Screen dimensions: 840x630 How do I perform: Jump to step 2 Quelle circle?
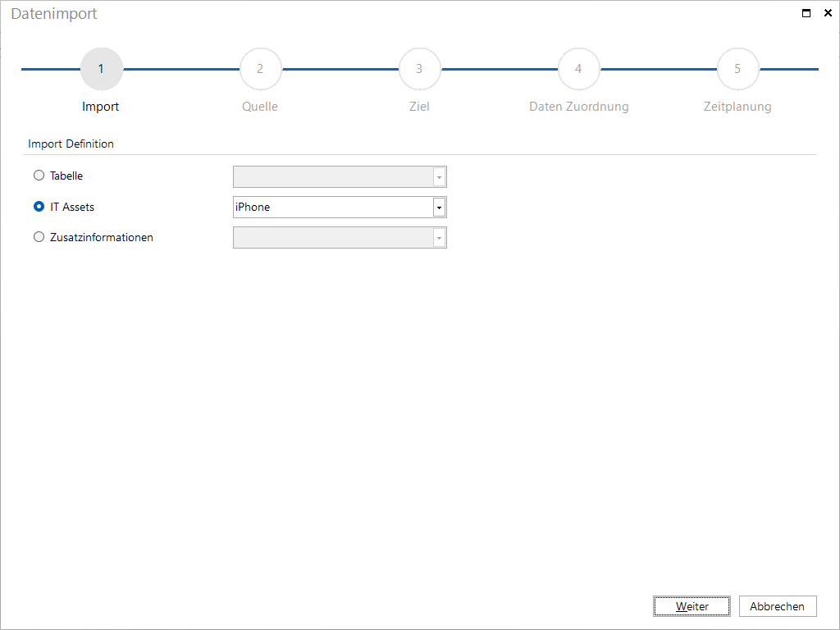260,69
